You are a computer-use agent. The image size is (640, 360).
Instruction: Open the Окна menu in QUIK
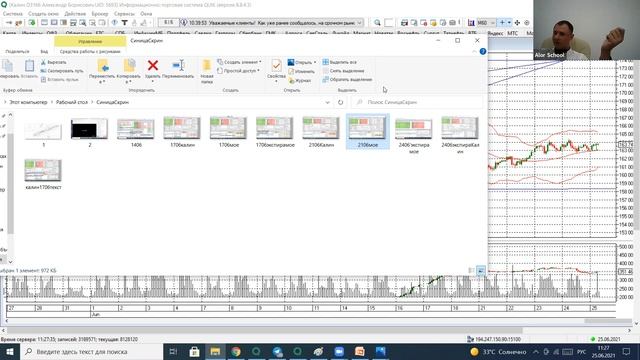(146, 14)
